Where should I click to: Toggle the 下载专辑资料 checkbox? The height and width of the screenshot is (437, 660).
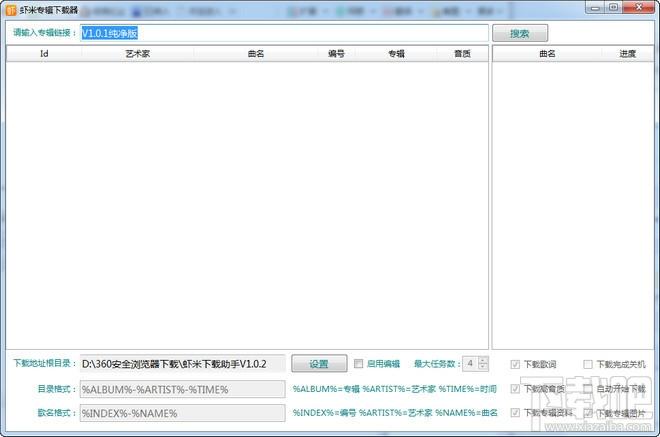[515, 413]
